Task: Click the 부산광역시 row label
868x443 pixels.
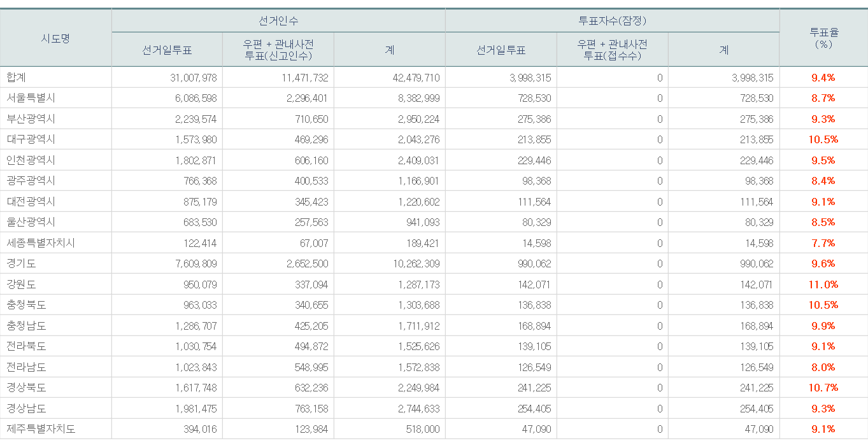Action: pos(30,118)
